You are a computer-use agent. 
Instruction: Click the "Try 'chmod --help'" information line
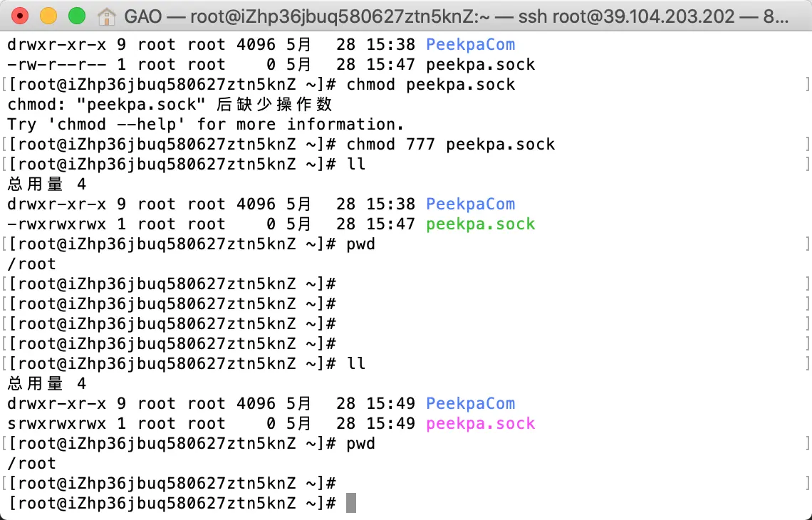tap(206, 125)
